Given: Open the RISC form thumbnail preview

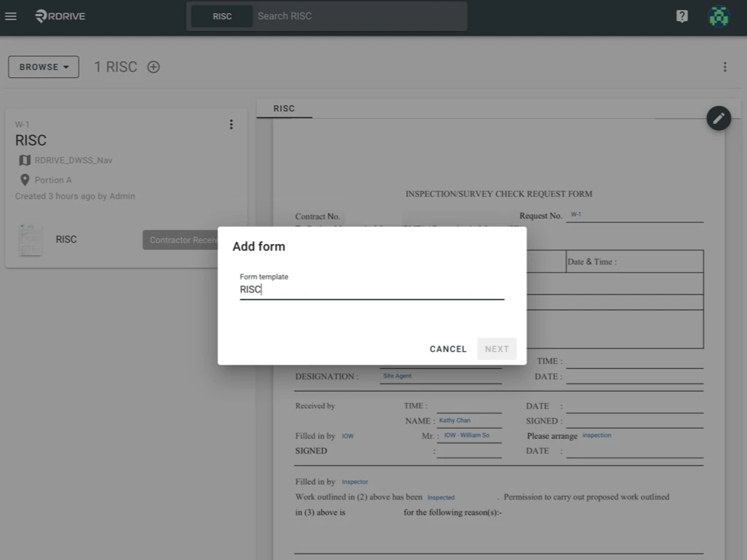Looking at the screenshot, I should 30,239.
